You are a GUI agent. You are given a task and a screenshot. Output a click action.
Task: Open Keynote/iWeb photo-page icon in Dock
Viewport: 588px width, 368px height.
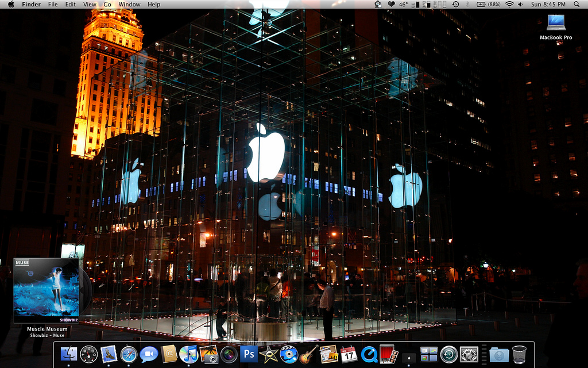pos(329,354)
